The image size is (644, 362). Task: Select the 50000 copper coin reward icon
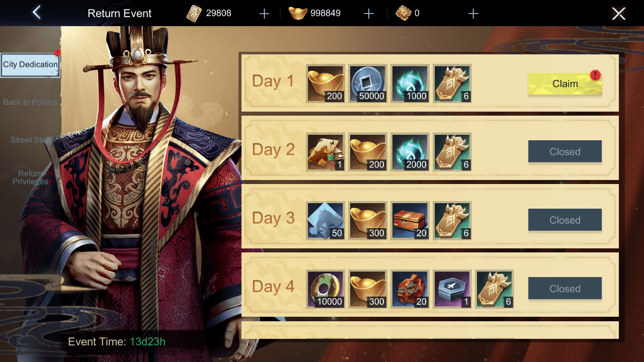pos(368,83)
